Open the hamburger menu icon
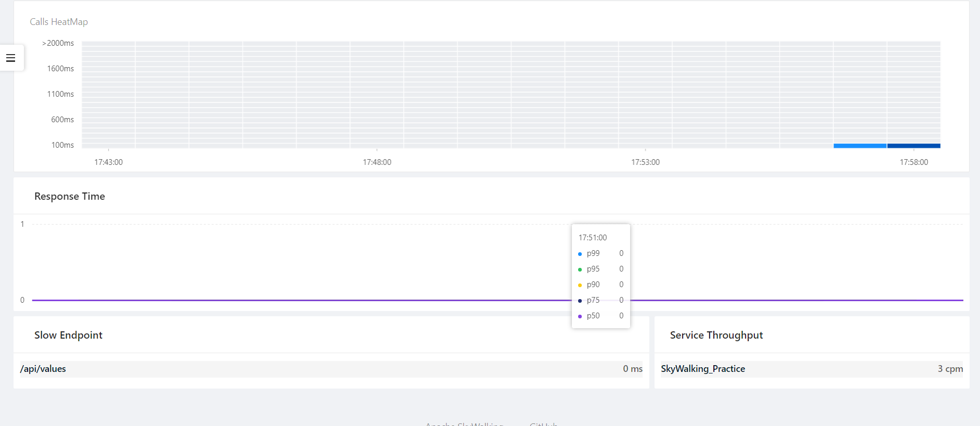 pos(11,58)
